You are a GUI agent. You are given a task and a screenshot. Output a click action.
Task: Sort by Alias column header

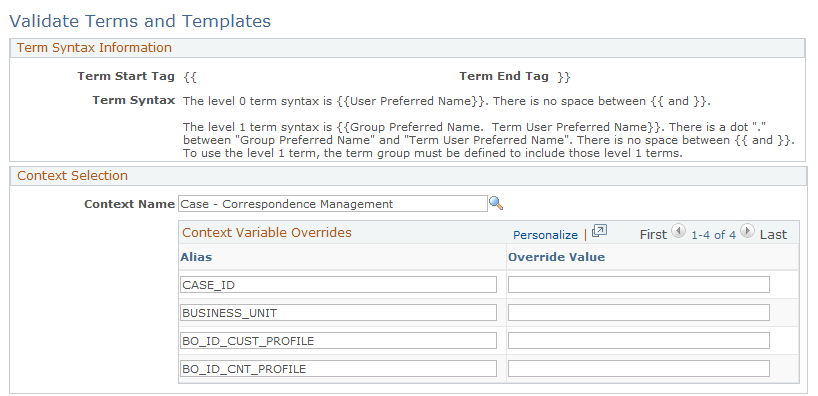(x=196, y=257)
